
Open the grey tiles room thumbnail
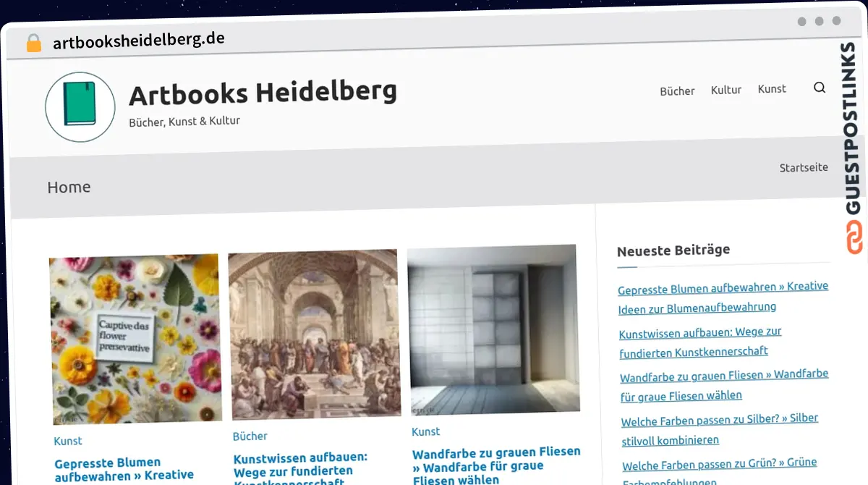click(493, 329)
